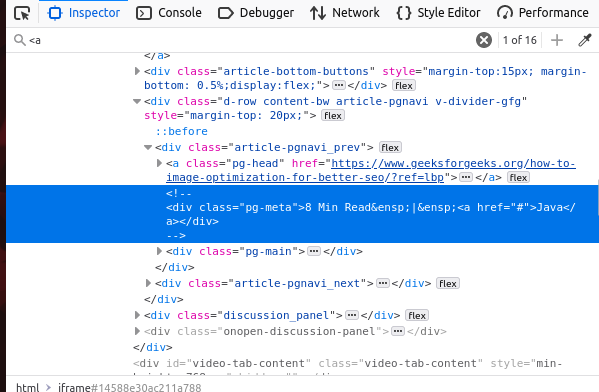The height and width of the screenshot is (392, 599).
Task: Click the Inspector tab icon
Action: coord(55,13)
